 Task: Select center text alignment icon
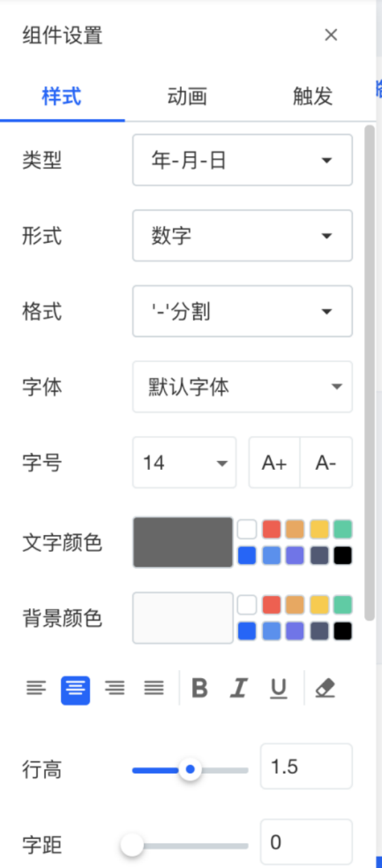75,689
